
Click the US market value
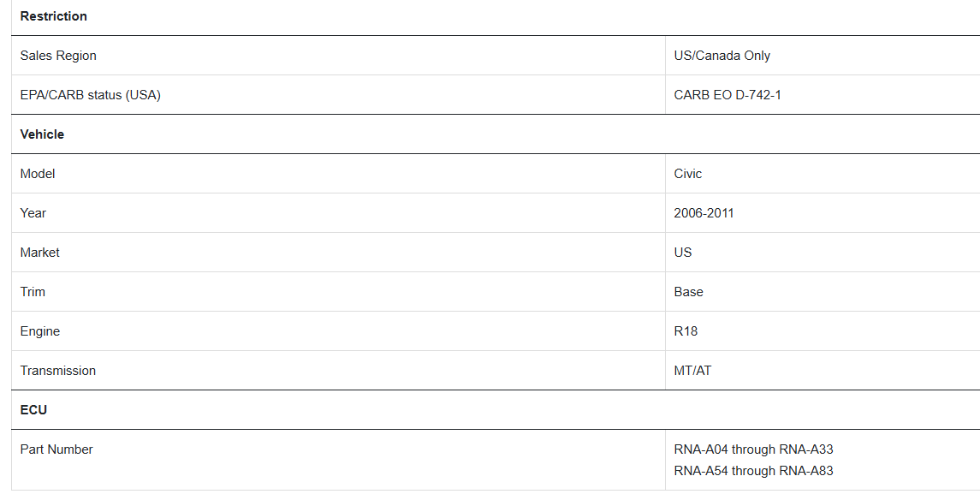pos(682,253)
